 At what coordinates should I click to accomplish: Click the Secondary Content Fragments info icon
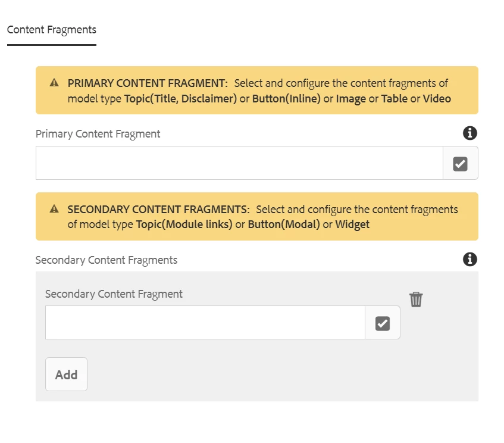coord(470,260)
